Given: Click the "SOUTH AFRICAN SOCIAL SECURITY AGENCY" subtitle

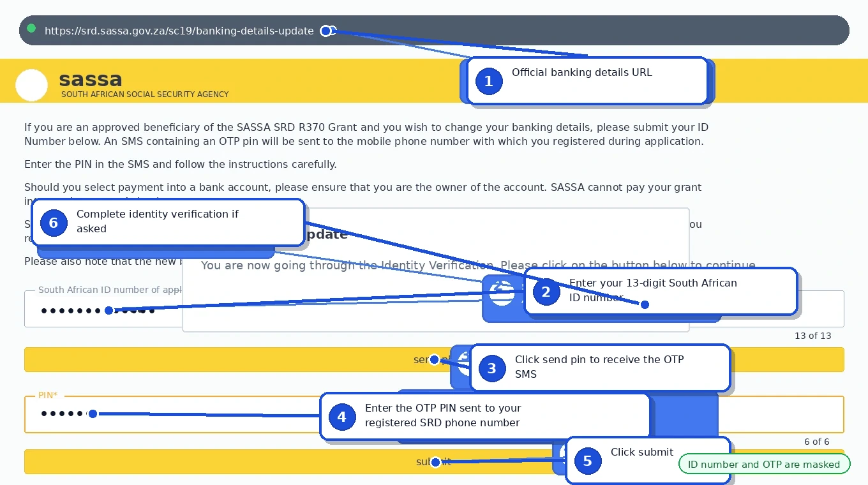Looking at the screenshot, I should click(145, 94).
